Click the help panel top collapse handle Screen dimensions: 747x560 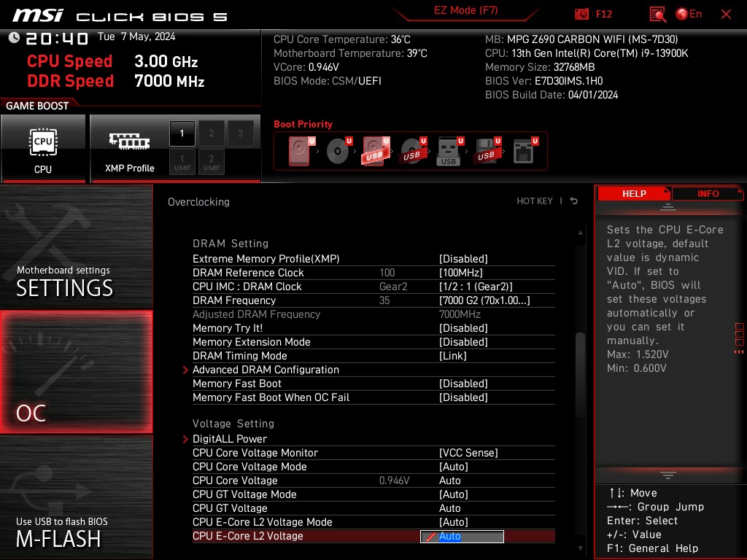[668, 206]
